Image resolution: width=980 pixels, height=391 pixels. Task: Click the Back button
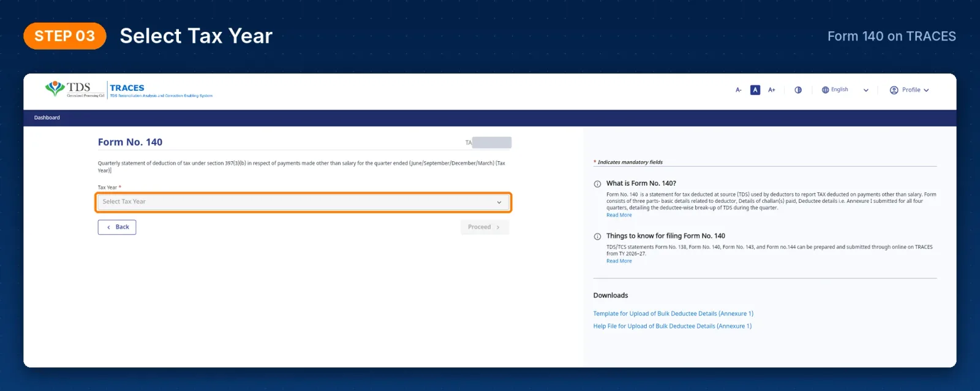tap(117, 227)
